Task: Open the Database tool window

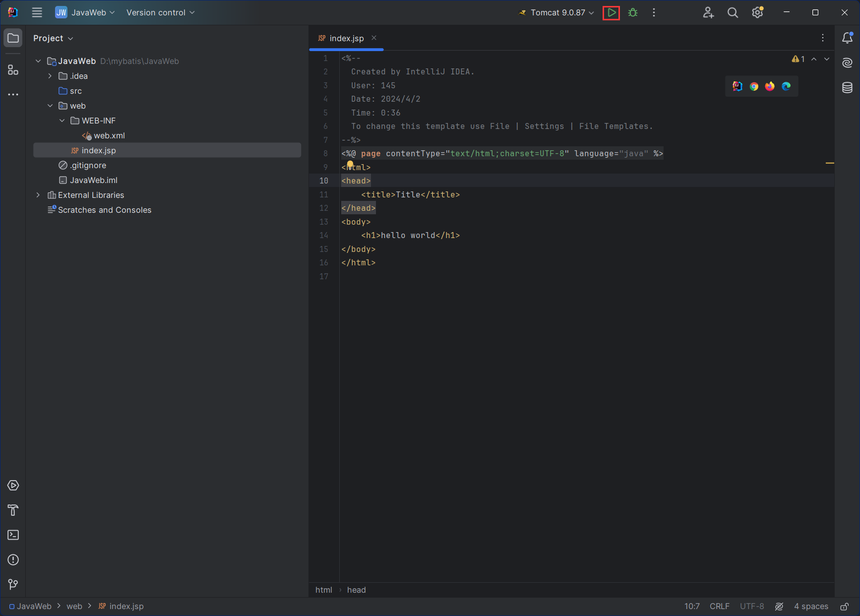Action: coord(847,88)
